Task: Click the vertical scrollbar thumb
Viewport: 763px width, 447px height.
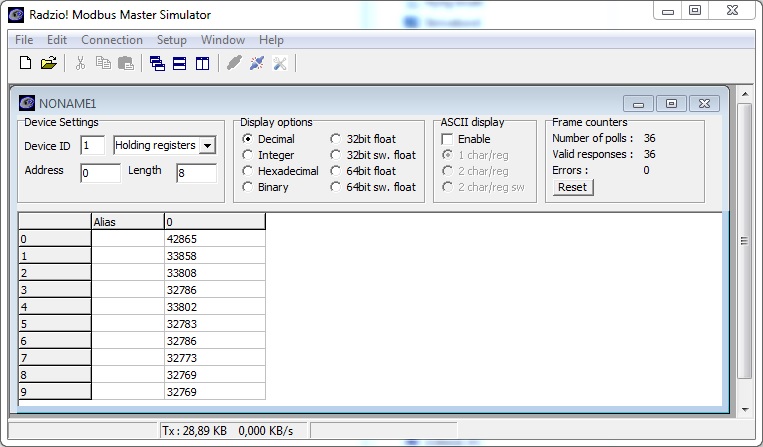Action: click(x=745, y=241)
